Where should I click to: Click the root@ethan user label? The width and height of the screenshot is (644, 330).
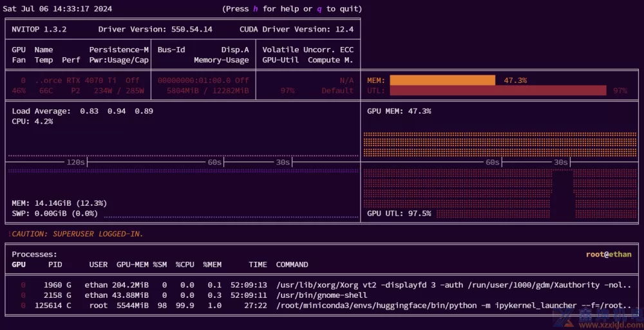609,255
